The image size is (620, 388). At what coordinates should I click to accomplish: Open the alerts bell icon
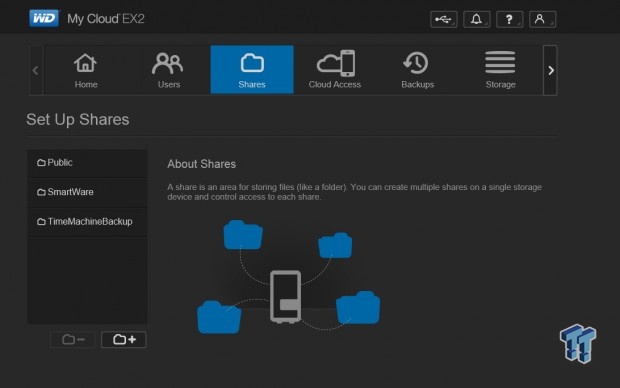point(476,19)
